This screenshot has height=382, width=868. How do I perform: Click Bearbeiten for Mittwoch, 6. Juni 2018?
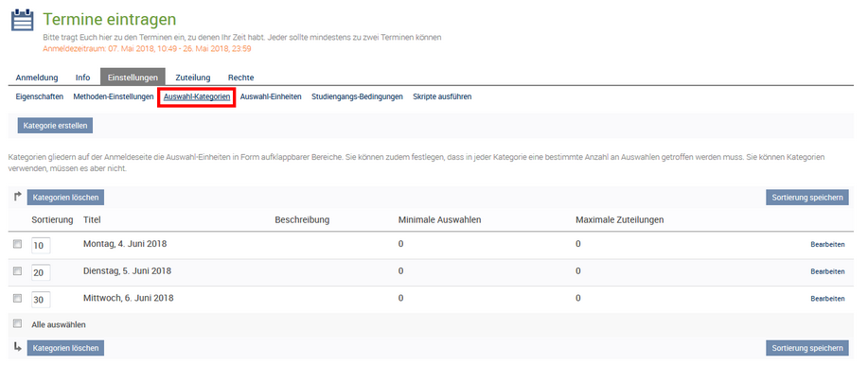[827, 299]
